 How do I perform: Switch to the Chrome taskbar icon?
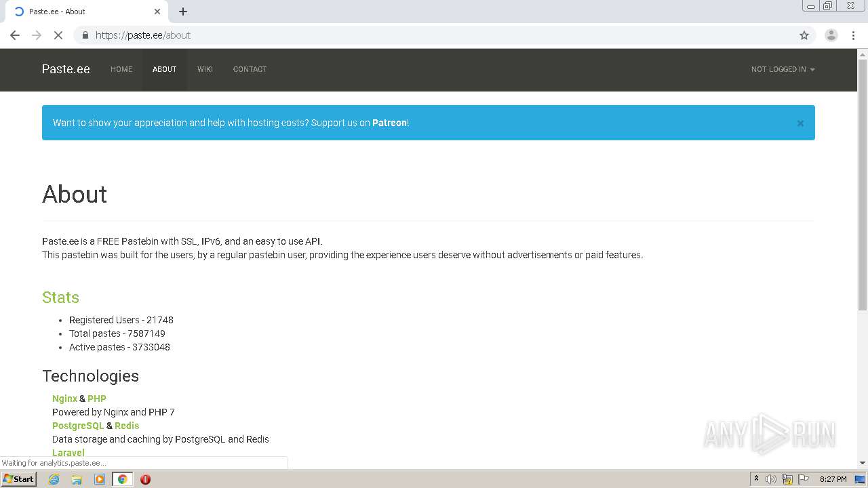(x=123, y=479)
